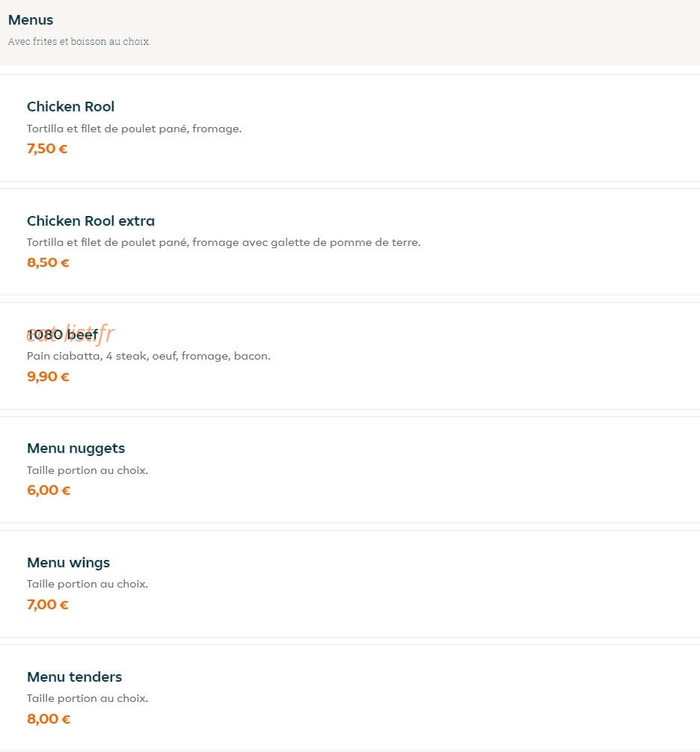Click the Menu wings portion size description
The width and height of the screenshot is (700, 752).
tap(87, 584)
